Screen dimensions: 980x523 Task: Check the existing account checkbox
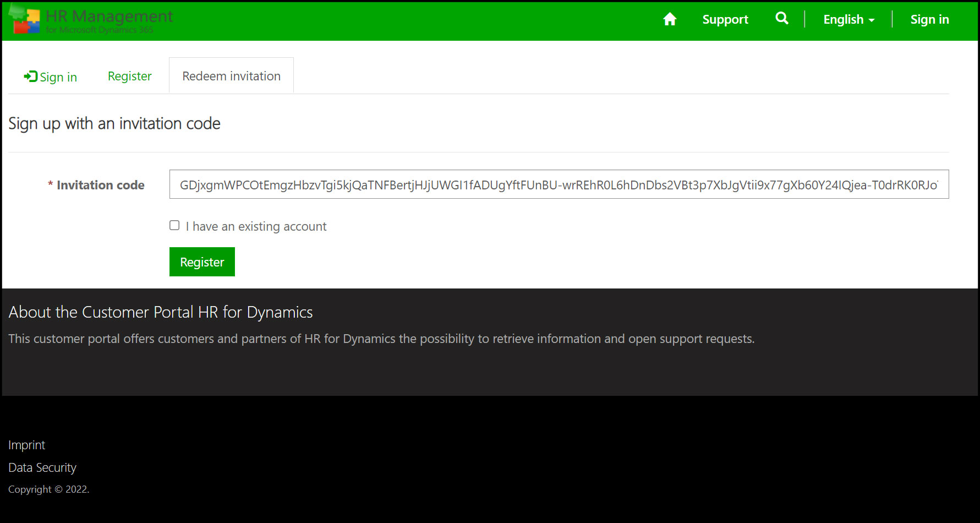[174, 226]
